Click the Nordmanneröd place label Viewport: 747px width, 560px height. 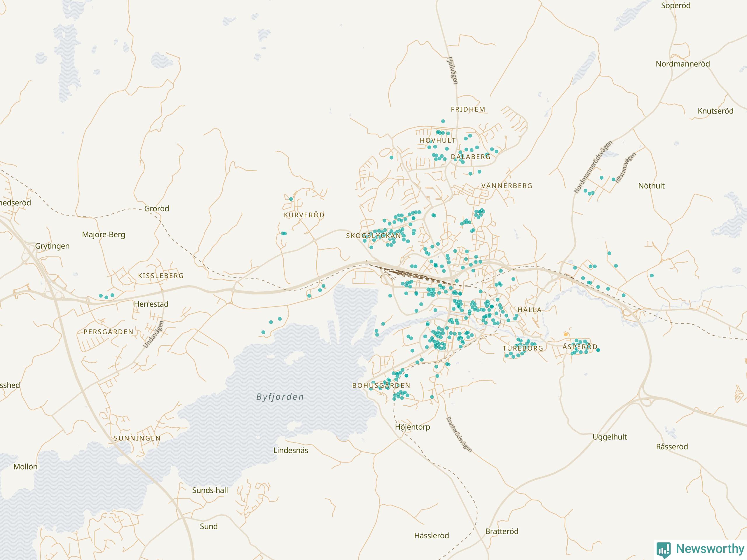click(683, 64)
